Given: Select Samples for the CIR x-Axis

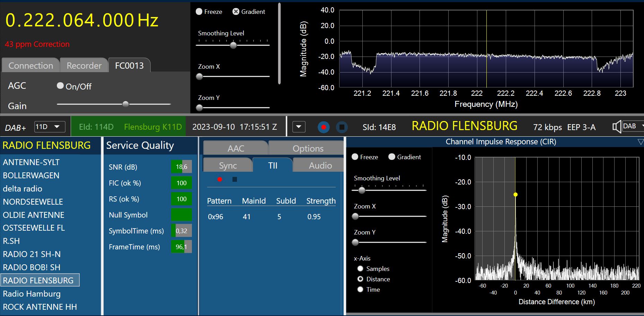Looking at the screenshot, I should [x=360, y=268].
